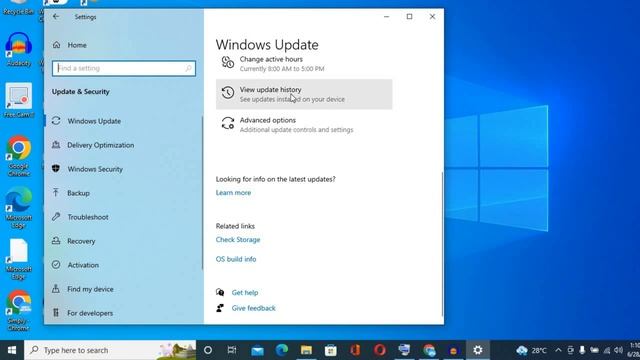640x360 pixels.
Task: Go back using the Settings back arrow
Action: (56, 17)
